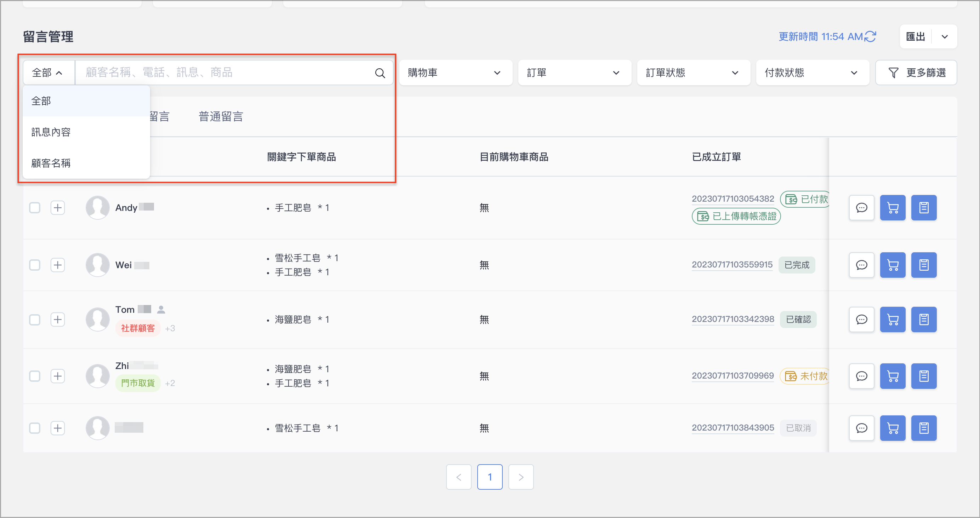Viewport: 980px width, 518px height.
Task: Check the box in Zhi's row
Action: pos(35,376)
